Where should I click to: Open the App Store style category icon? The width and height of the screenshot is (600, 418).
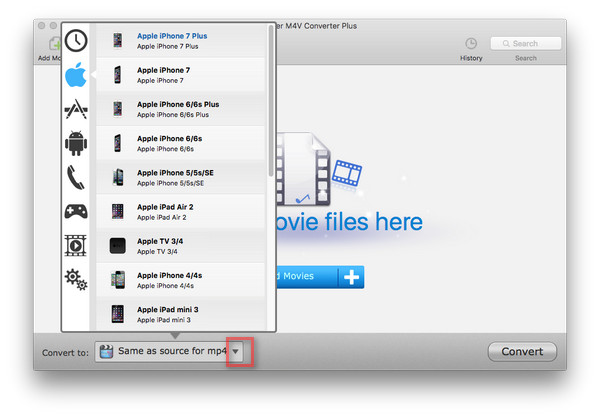pyautogui.click(x=76, y=109)
